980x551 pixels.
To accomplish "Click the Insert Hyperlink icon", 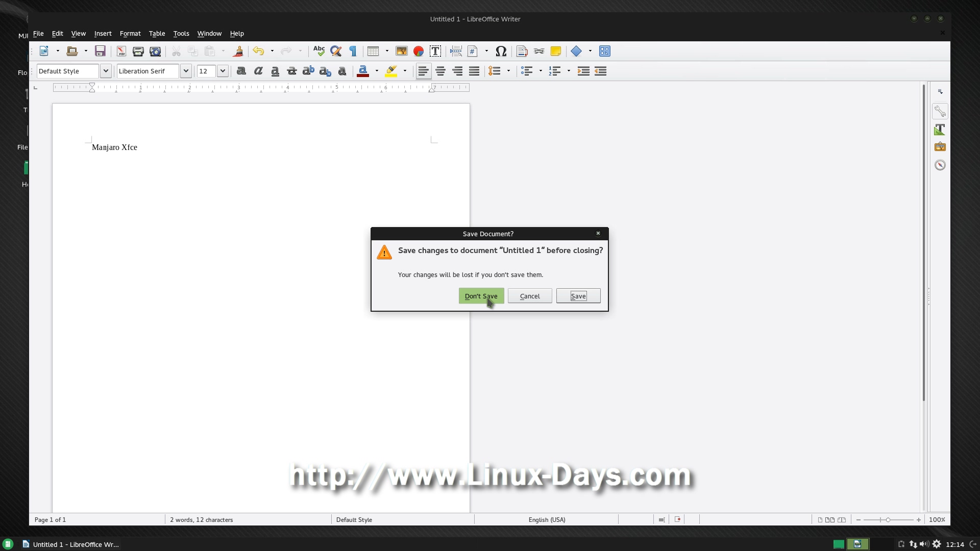I will click(539, 51).
